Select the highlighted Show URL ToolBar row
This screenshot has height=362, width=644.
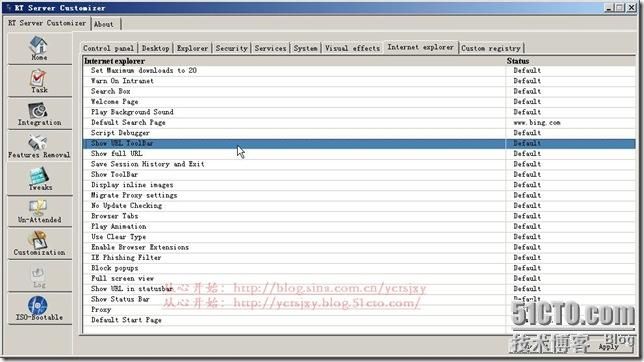[359, 143]
